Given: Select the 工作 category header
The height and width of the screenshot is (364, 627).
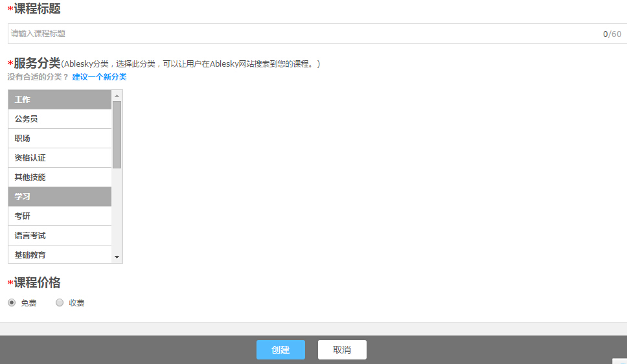Looking at the screenshot, I should click(x=60, y=100).
